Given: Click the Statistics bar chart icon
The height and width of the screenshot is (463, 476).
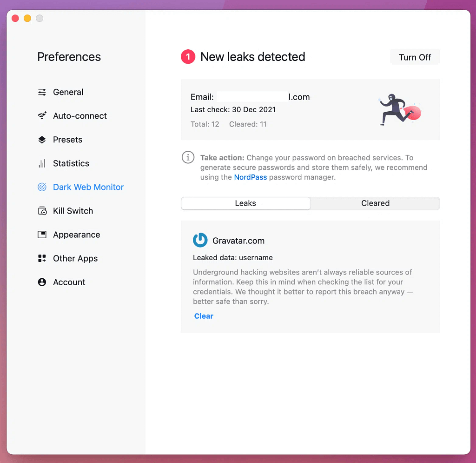Looking at the screenshot, I should (42, 163).
